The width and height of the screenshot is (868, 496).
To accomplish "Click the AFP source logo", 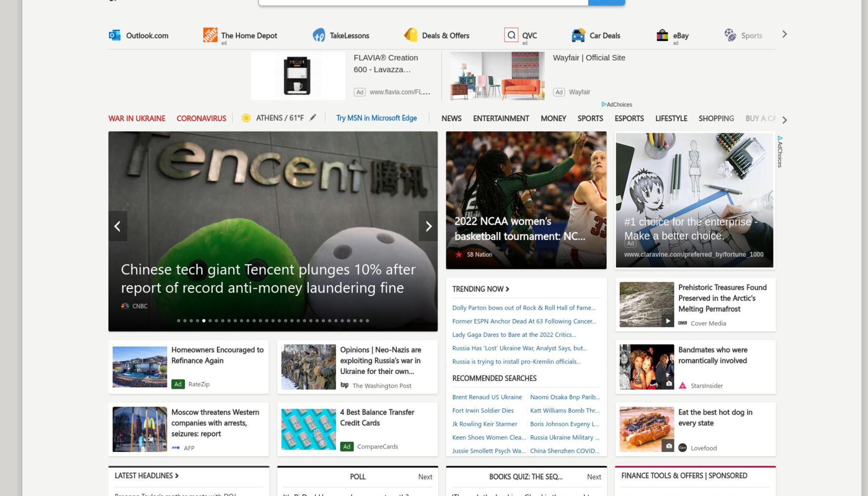I will (x=176, y=448).
